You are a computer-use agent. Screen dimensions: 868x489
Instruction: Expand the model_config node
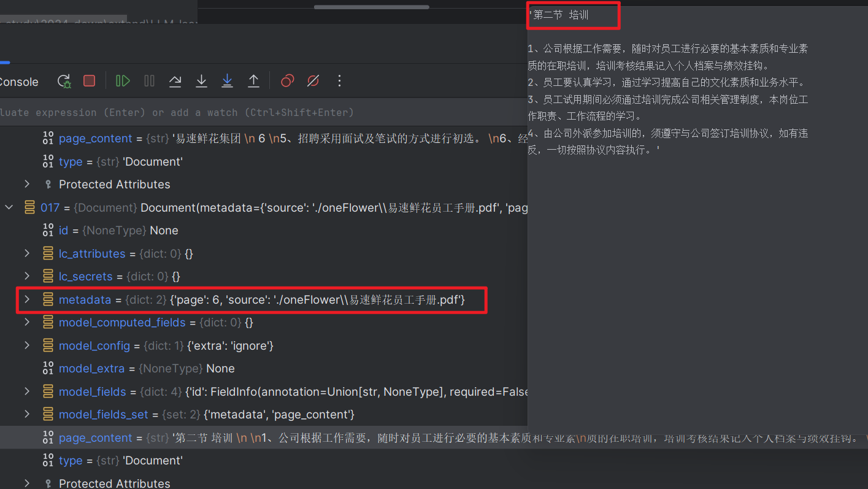pos(27,345)
